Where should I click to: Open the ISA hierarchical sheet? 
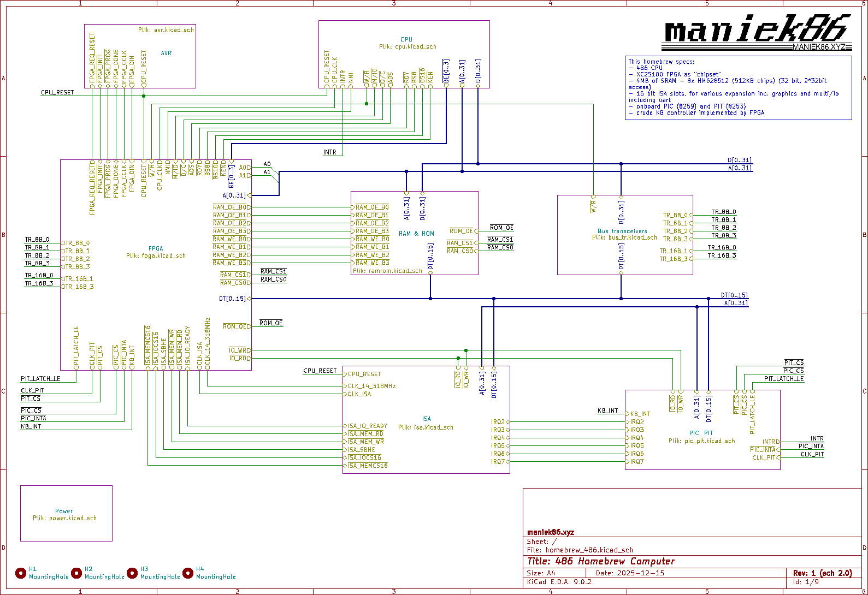pos(426,419)
